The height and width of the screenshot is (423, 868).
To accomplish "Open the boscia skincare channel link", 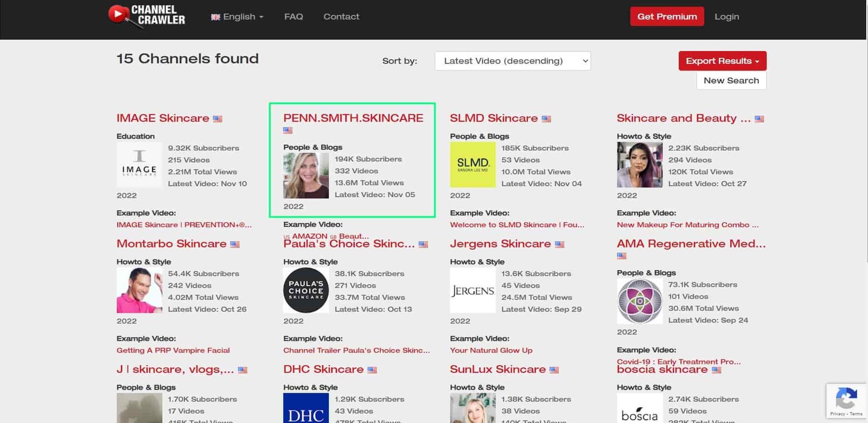I will pos(662,369).
